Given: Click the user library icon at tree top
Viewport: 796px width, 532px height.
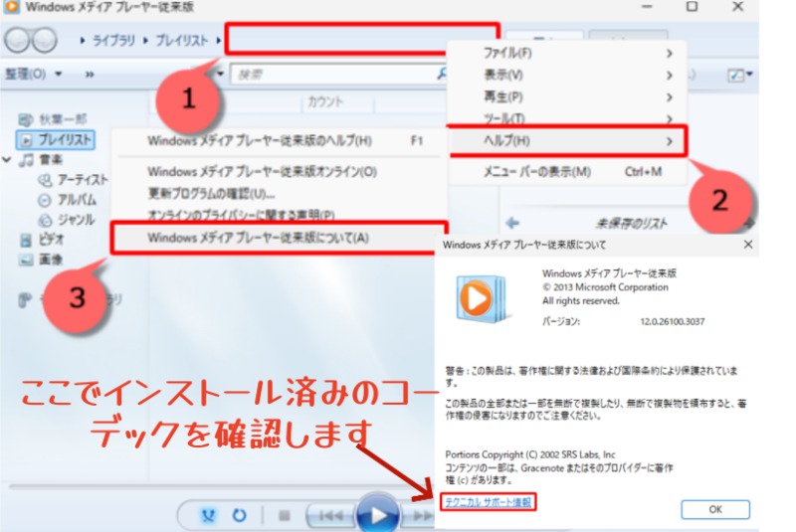Looking at the screenshot, I should (26, 119).
